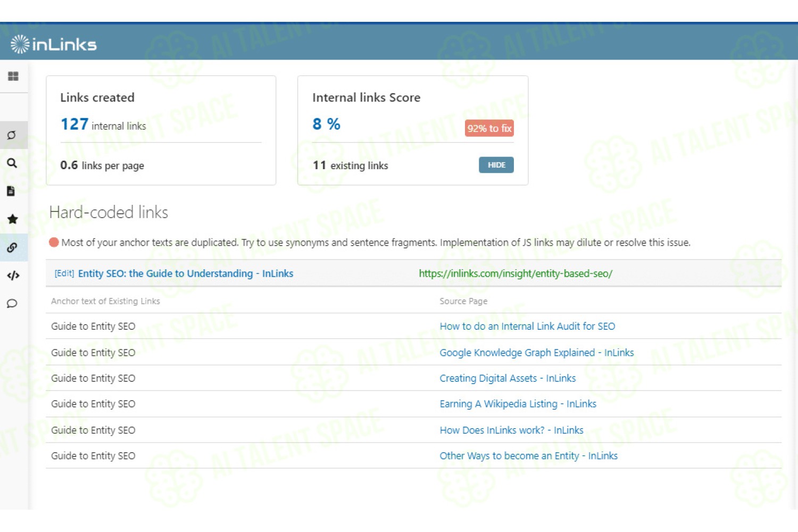Click the 'Source Page' column header

click(x=463, y=301)
